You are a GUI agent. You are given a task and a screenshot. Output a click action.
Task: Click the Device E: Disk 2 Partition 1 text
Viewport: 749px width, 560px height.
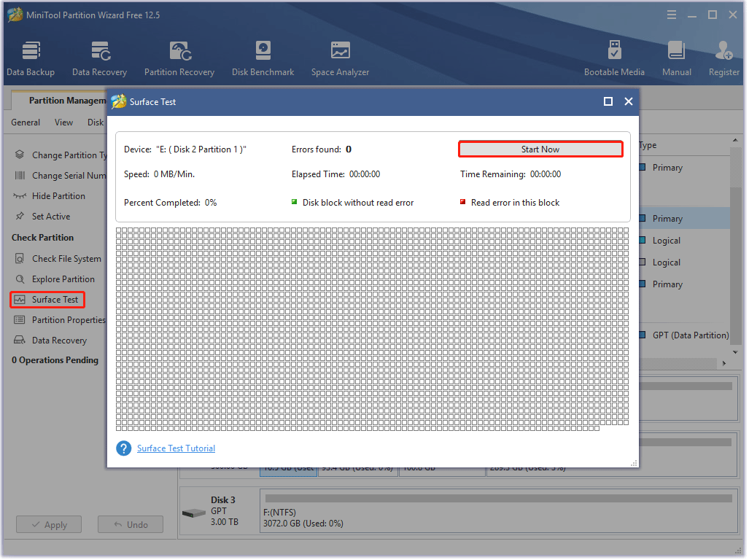pyautogui.click(x=185, y=149)
